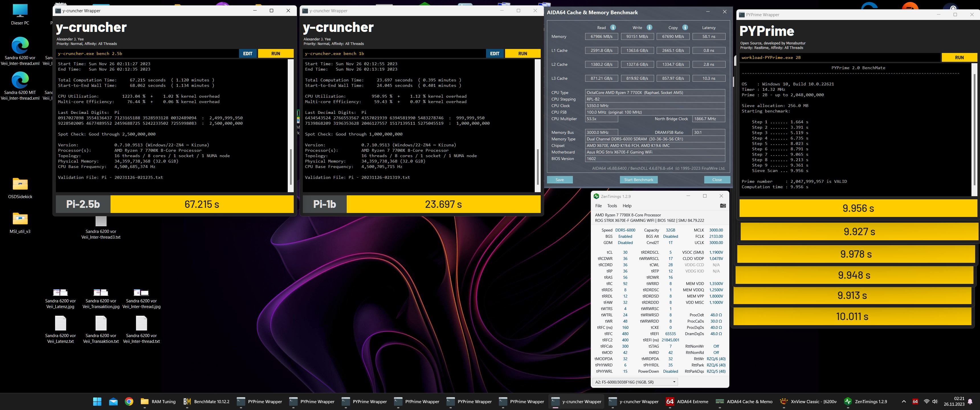Click the y-cruncher.exe bench 2.5b command field

[147, 54]
